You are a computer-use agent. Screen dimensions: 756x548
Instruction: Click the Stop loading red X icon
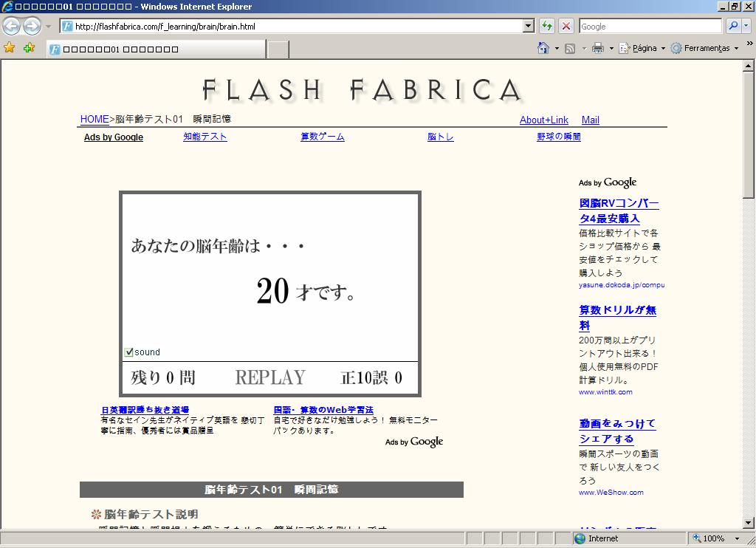566,27
